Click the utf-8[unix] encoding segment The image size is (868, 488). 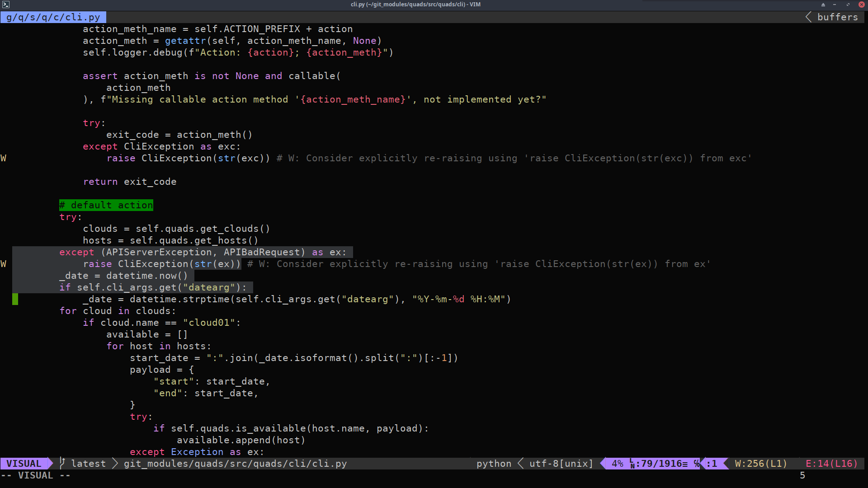561,464
